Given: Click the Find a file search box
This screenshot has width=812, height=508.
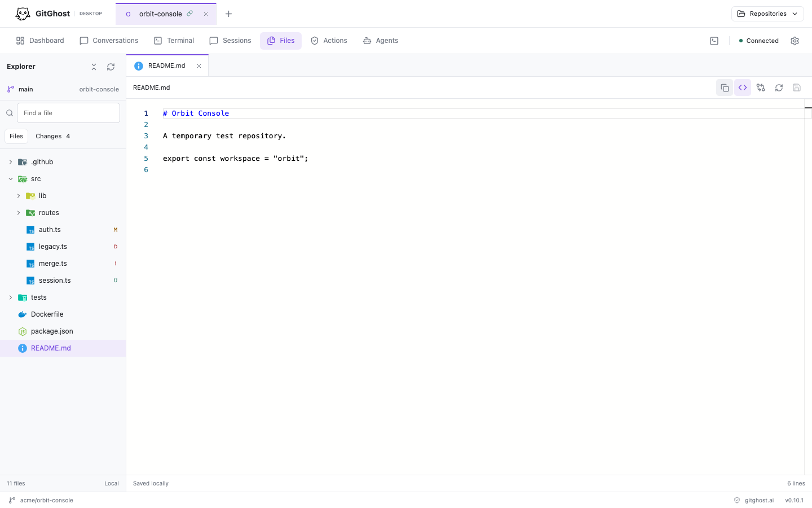Looking at the screenshot, I should 68,113.
